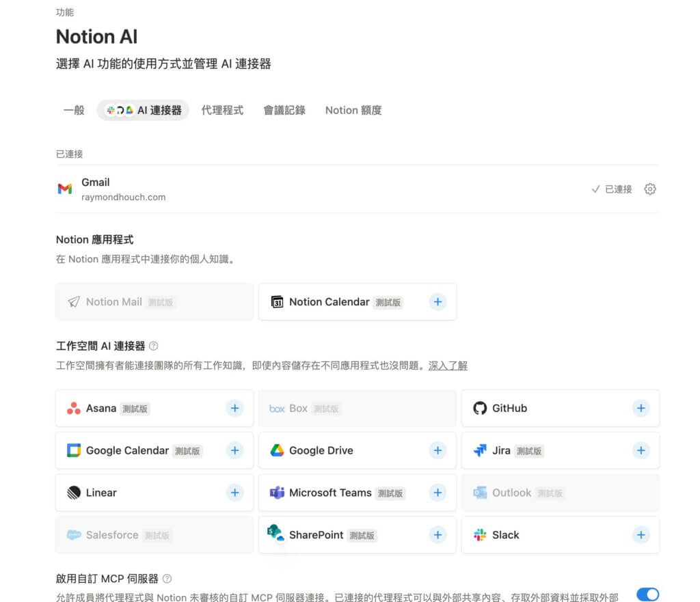Add Google Calendar using its plus button
Image resolution: width=700 pixels, height=602 pixels.
coord(234,450)
